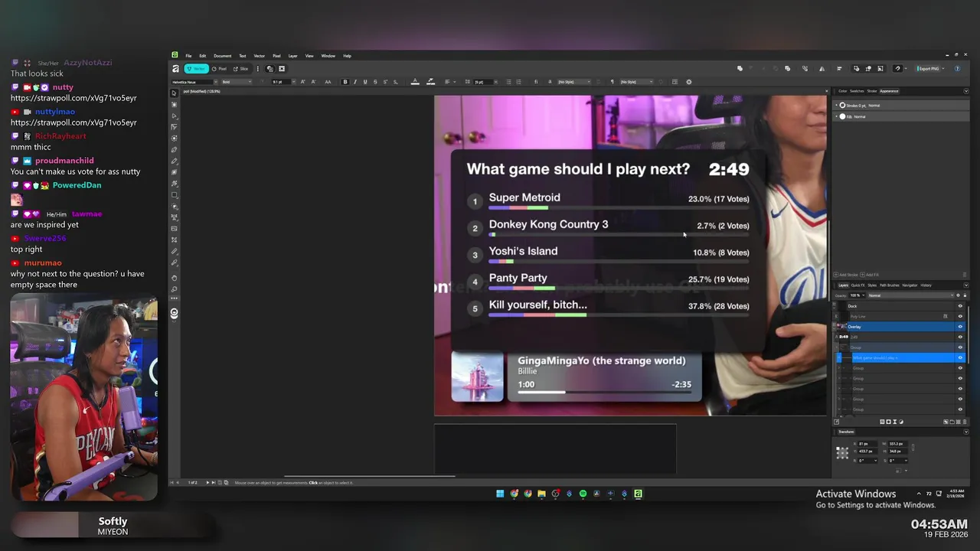This screenshot has width=980, height=551.
Task: Hide the Dock layer
Action: (x=960, y=306)
